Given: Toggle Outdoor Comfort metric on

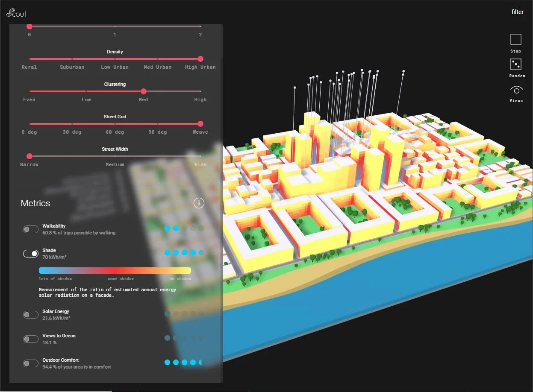Looking at the screenshot, I should (x=31, y=363).
